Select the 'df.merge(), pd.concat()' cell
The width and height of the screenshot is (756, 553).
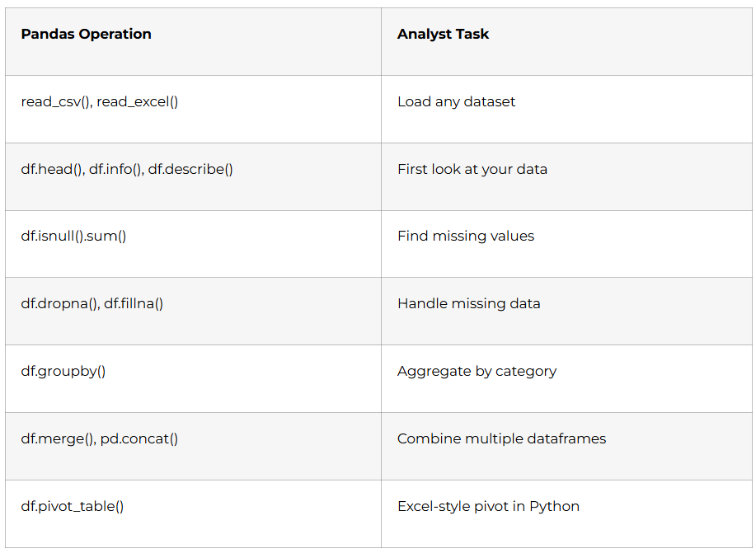coord(193,446)
